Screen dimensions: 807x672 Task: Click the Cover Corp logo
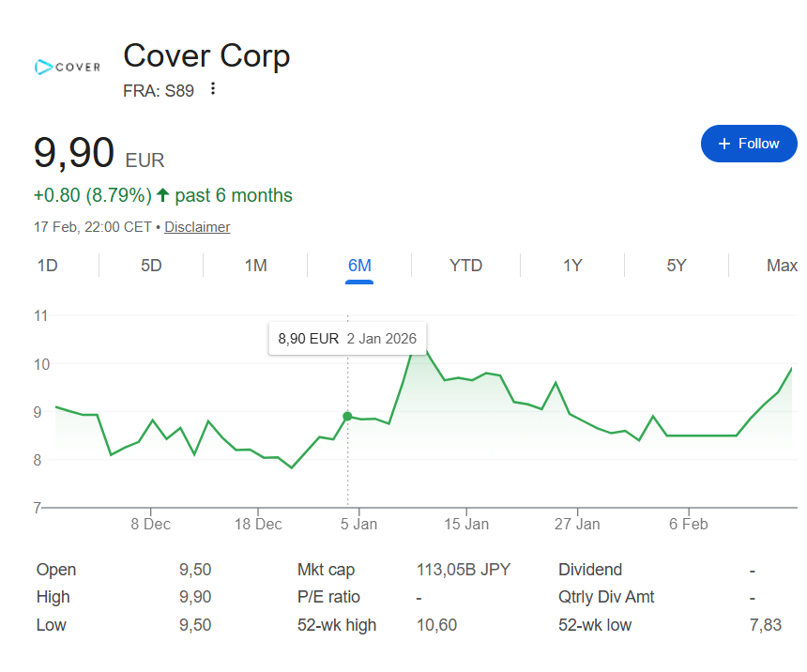tap(68, 67)
